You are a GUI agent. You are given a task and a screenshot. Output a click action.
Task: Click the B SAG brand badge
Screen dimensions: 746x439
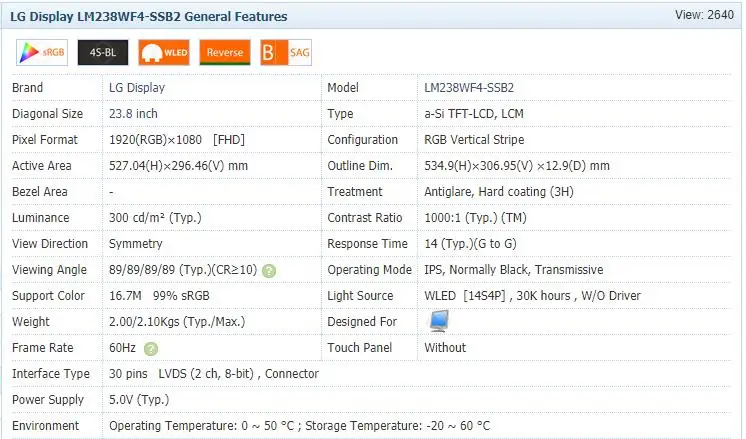pyautogui.click(x=286, y=52)
